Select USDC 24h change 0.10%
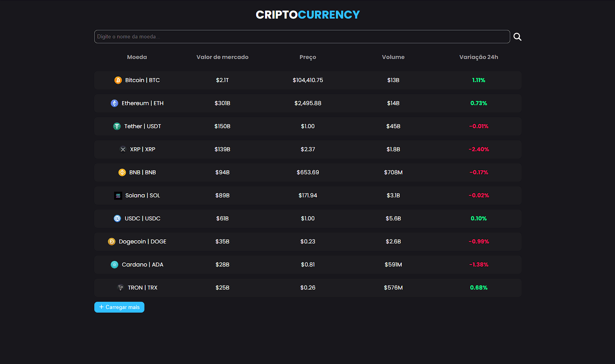 tap(479, 218)
